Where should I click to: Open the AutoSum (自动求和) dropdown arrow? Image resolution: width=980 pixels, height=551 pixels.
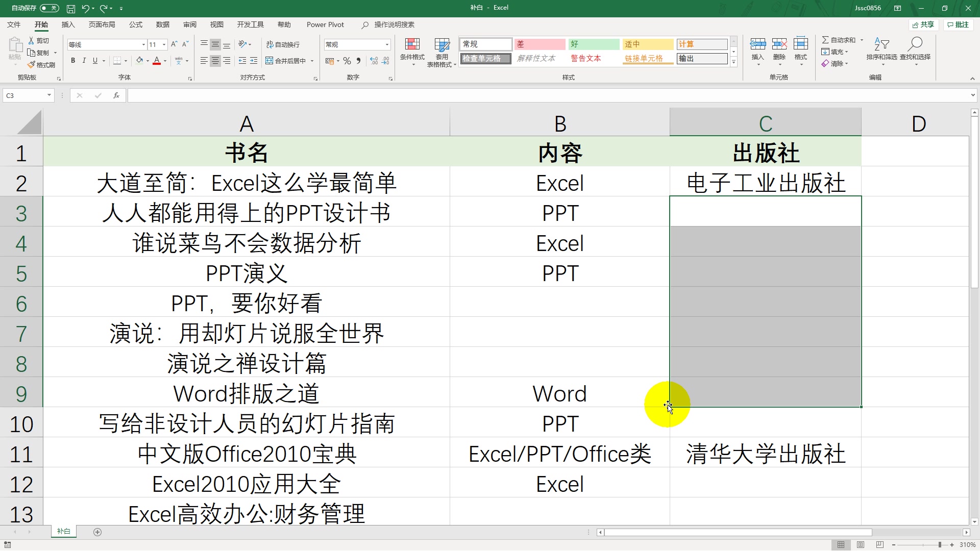pos(862,40)
